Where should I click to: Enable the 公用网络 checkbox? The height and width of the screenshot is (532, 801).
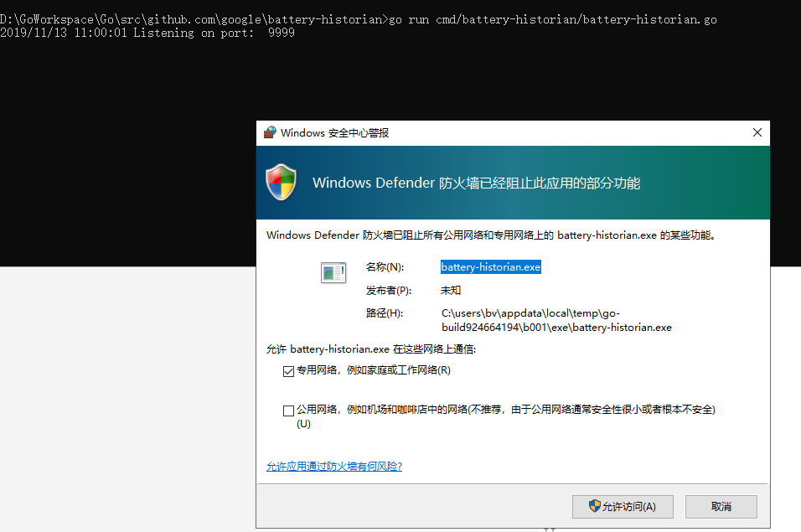pyautogui.click(x=288, y=410)
